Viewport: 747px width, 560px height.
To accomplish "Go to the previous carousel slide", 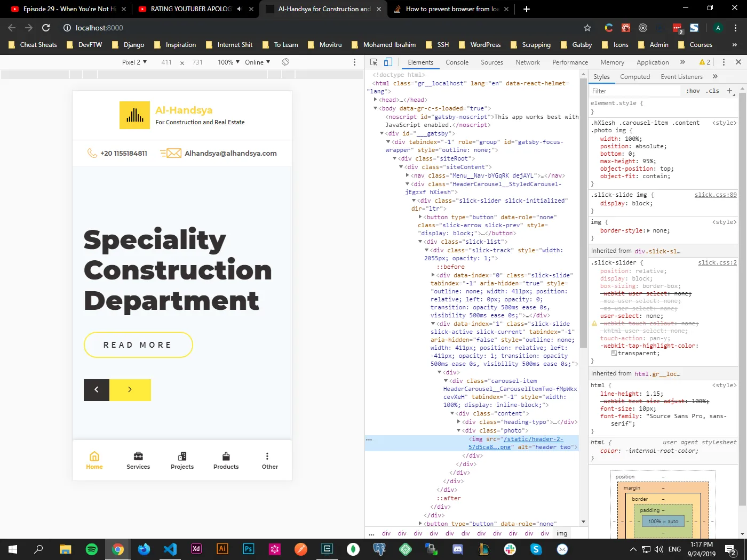I will (x=97, y=390).
